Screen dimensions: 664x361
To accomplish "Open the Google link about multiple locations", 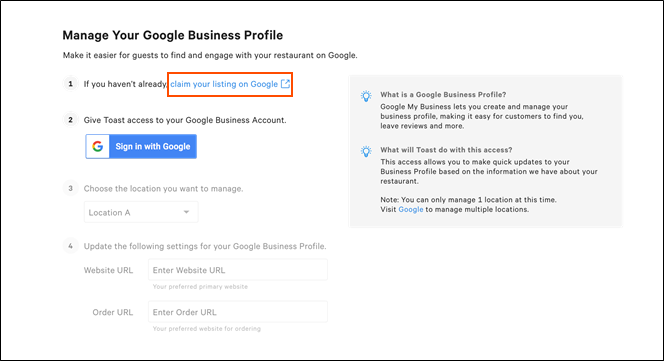I will pyautogui.click(x=410, y=209).
